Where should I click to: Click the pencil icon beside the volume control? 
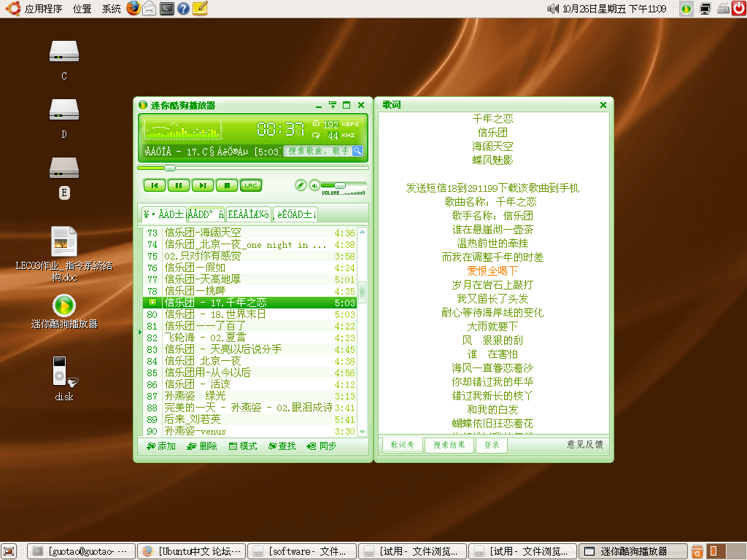[300, 185]
